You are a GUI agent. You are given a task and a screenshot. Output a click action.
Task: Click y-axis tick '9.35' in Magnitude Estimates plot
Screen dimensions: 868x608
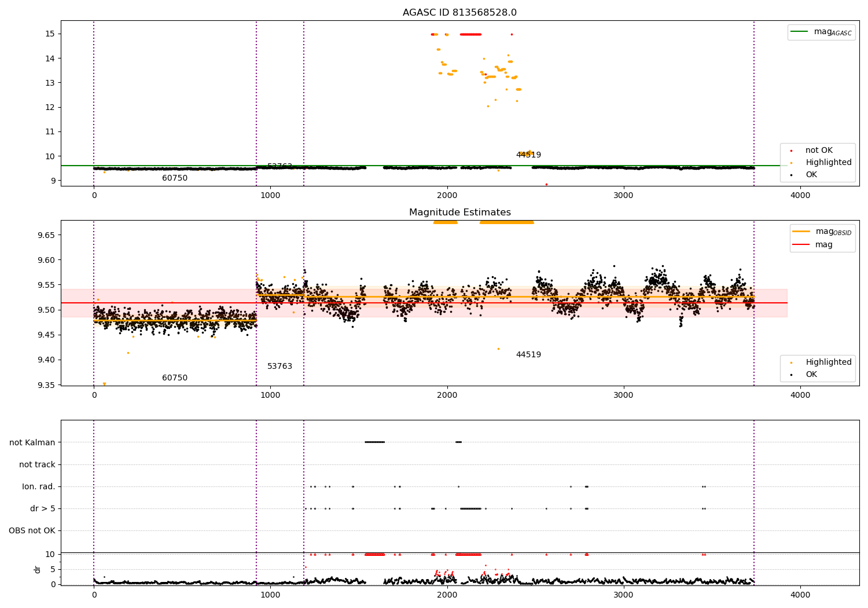click(47, 385)
